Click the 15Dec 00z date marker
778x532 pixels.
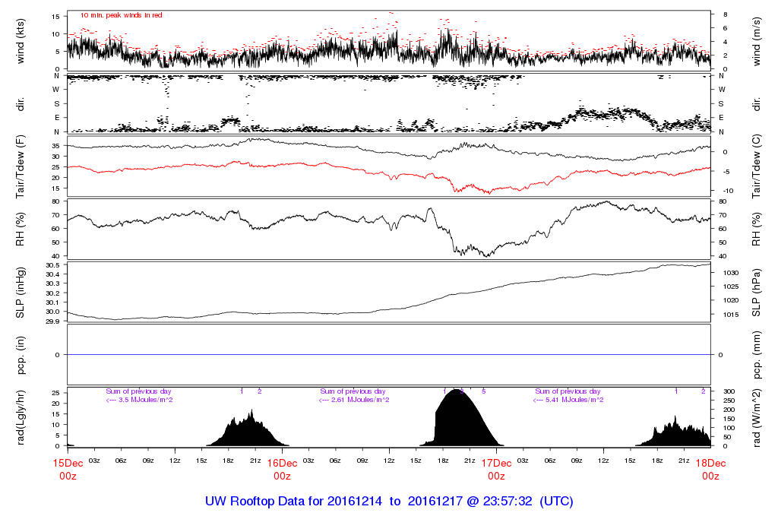pos(68,469)
